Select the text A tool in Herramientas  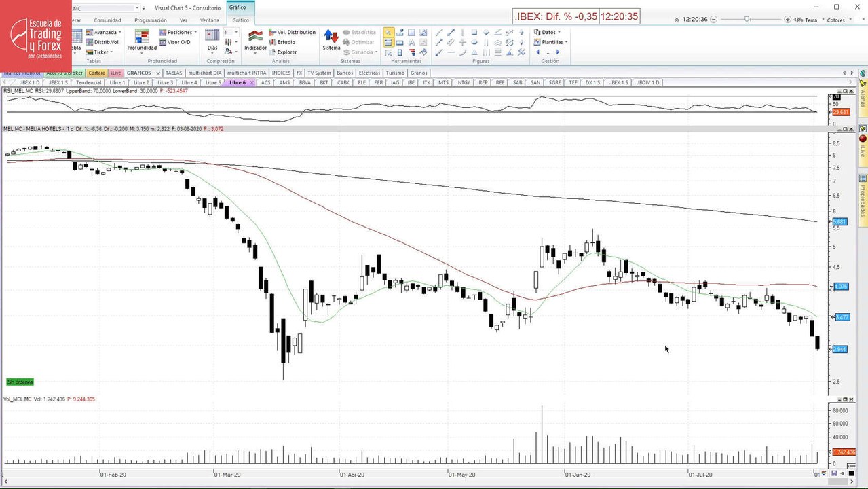click(411, 42)
